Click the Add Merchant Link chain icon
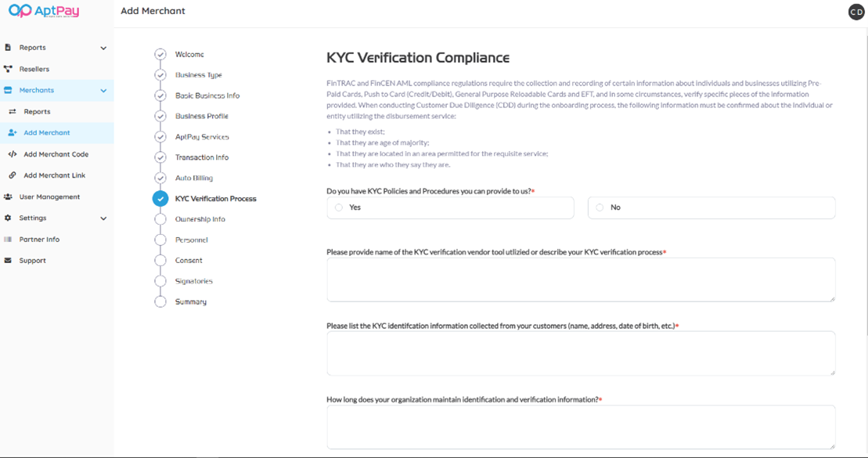868x458 pixels. coord(13,175)
